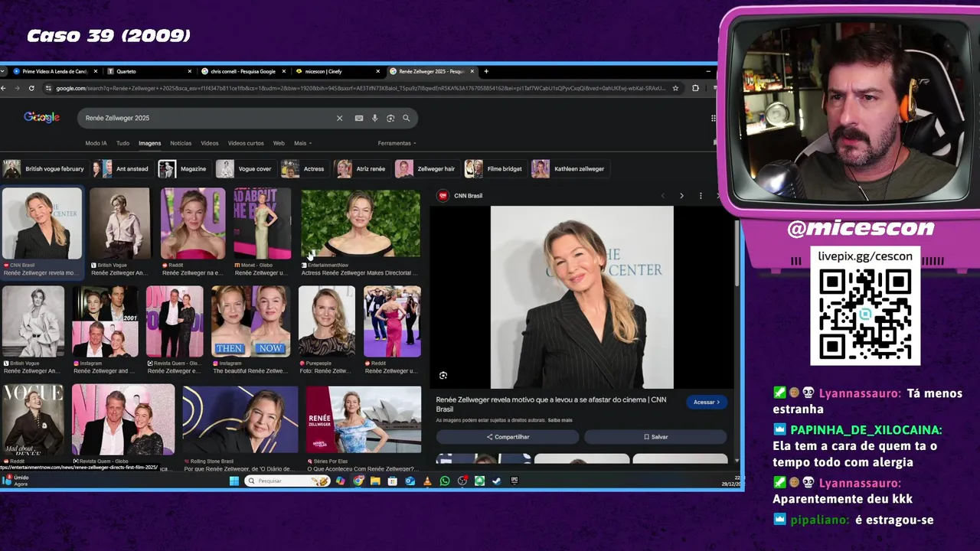Select the British vogue february filter chip
This screenshot has width=980, height=551.
pyautogui.click(x=44, y=169)
